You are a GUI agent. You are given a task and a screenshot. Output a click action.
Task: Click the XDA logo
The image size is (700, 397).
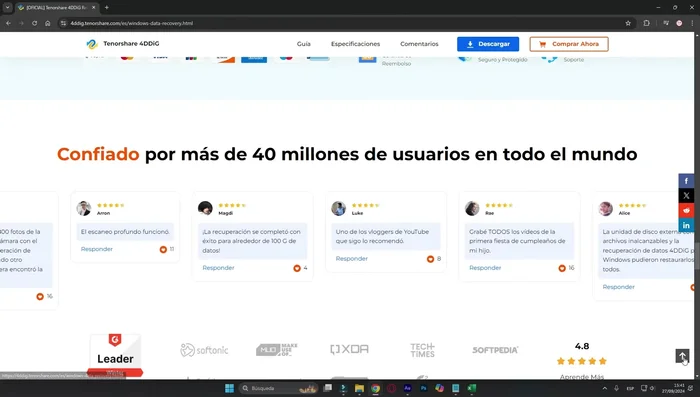(x=349, y=349)
